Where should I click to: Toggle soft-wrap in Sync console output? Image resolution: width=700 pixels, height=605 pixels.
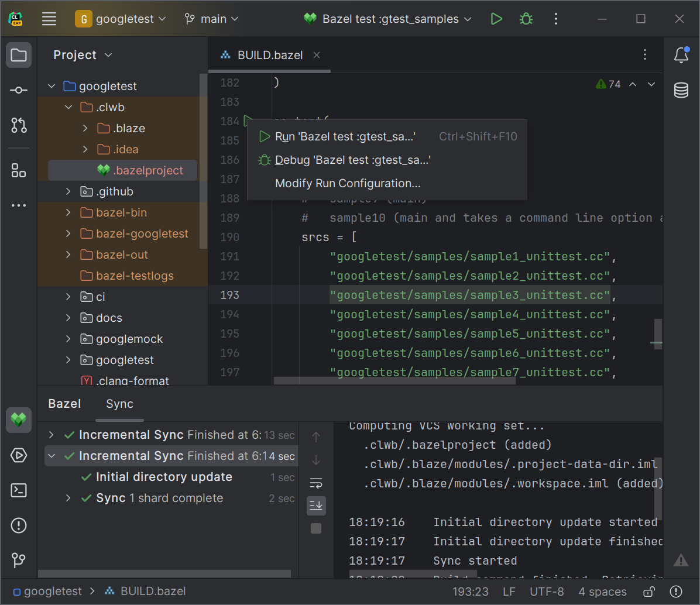[316, 483]
